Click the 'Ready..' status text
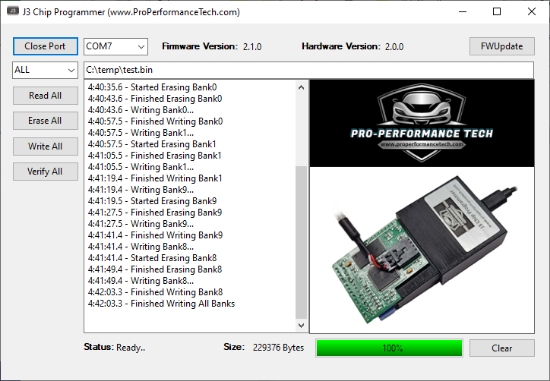 click(131, 348)
